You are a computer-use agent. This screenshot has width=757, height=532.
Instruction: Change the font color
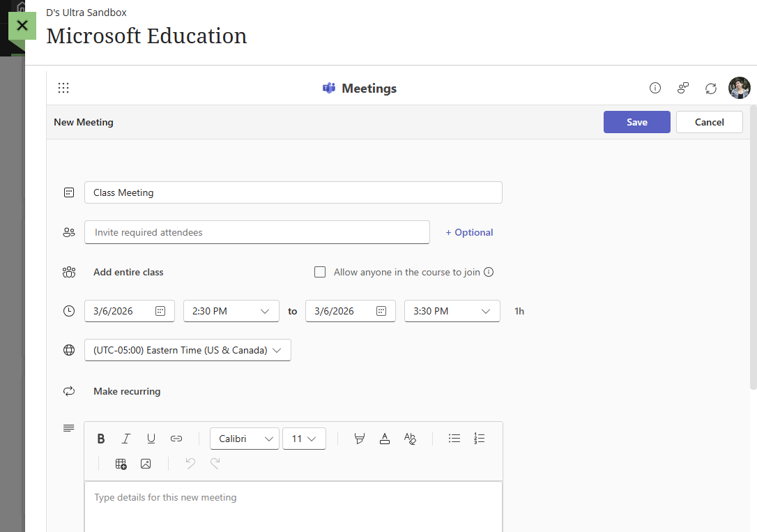pyautogui.click(x=385, y=439)
